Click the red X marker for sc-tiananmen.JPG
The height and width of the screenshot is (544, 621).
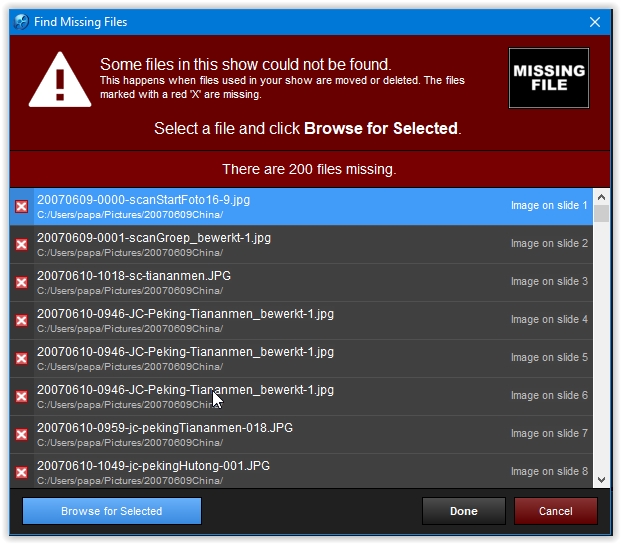22,283
